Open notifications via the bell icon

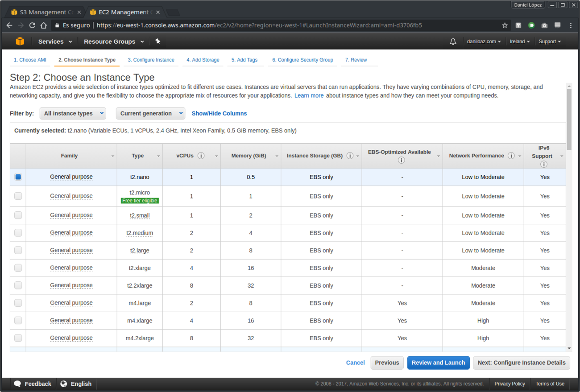[453, 41]
